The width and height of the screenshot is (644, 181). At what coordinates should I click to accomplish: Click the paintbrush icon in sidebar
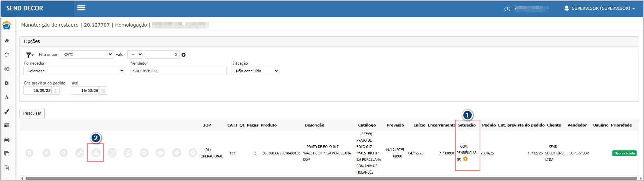coord(7,111)
